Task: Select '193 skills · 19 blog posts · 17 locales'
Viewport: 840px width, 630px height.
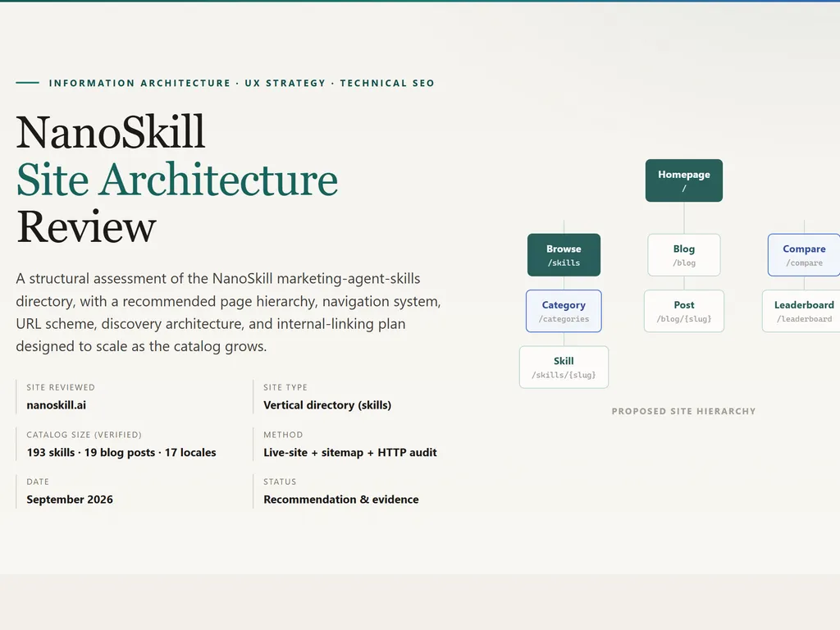Action: pos(121,452)
